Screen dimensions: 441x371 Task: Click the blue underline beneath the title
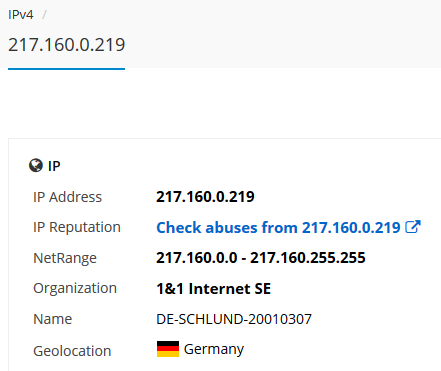tap(67, 69)
